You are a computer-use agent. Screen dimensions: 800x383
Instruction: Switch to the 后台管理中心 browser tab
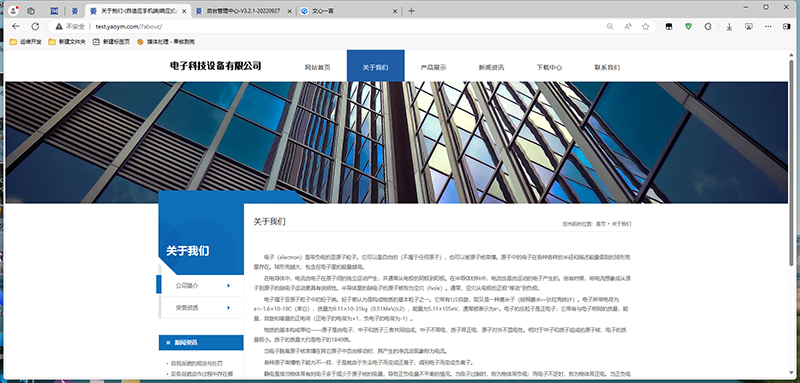click(244, 11)
